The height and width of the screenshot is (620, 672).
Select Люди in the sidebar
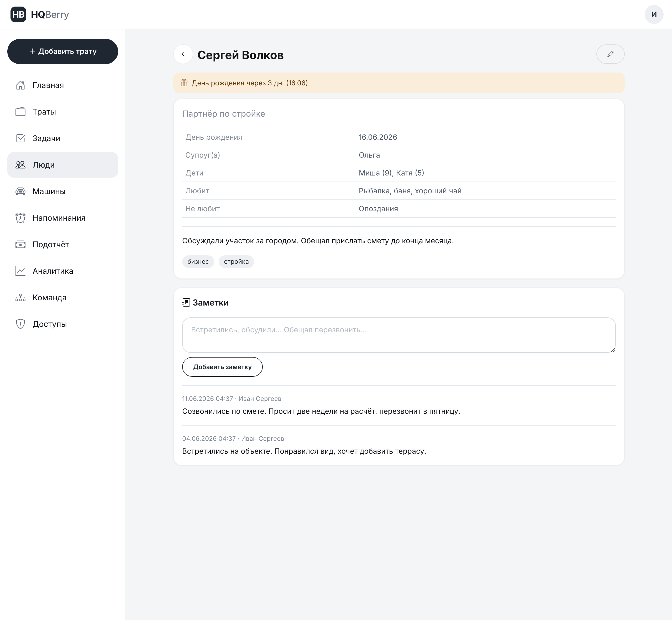(63, 165)
